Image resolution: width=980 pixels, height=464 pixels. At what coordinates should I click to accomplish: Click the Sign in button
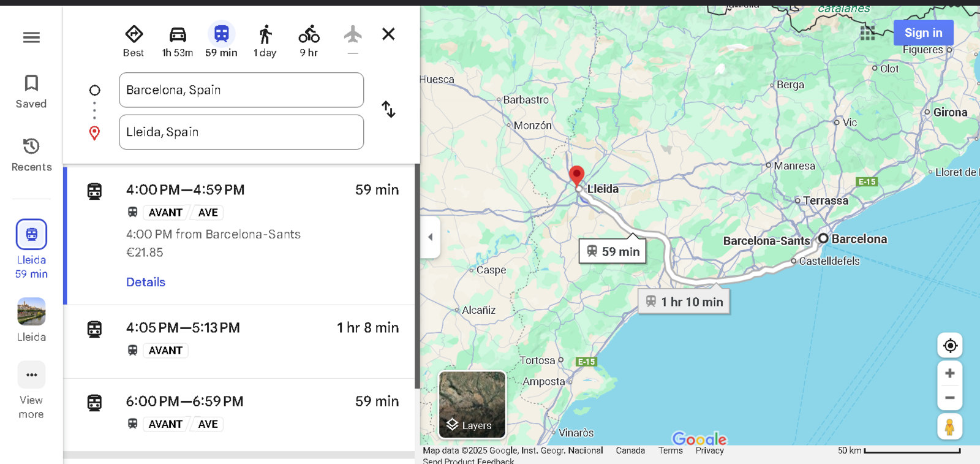923,33
